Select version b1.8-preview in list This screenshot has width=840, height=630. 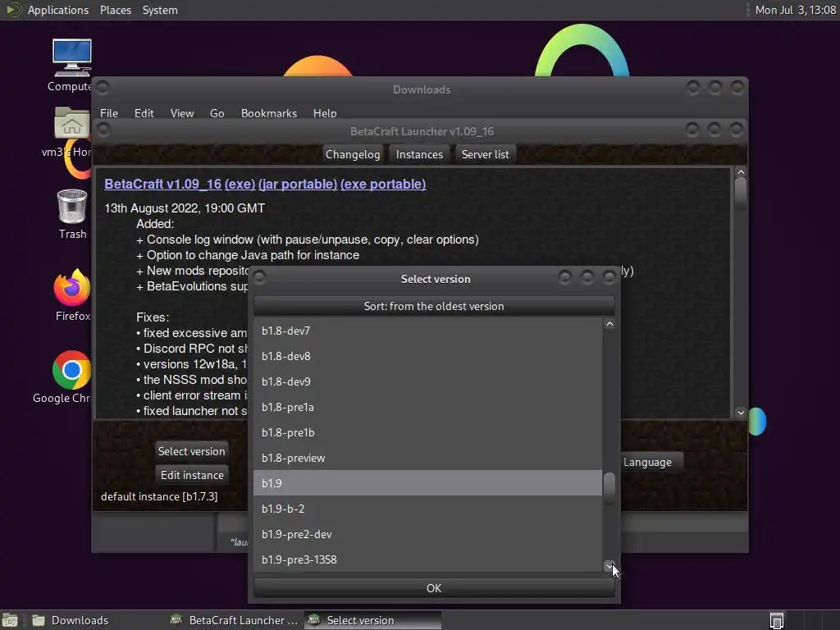coord(427,458)
